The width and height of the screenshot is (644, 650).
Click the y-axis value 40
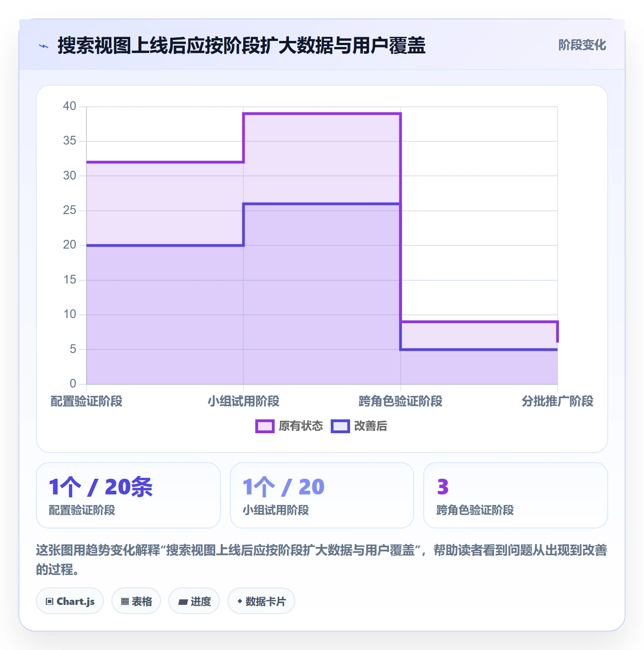[x=69, y=106]
